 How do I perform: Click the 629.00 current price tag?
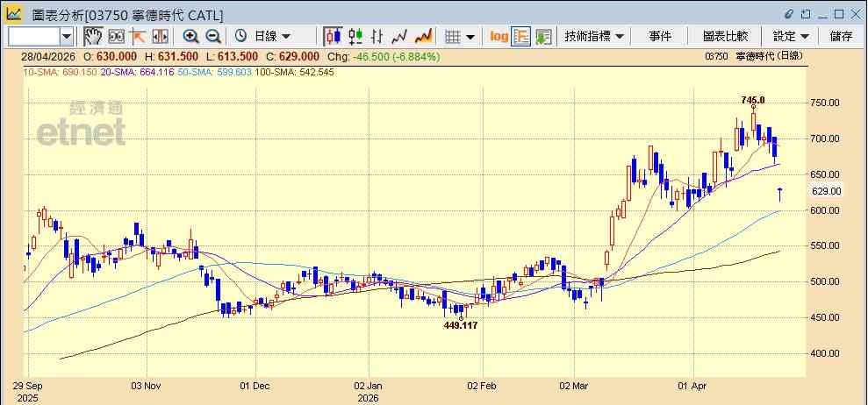coord(827,191)
